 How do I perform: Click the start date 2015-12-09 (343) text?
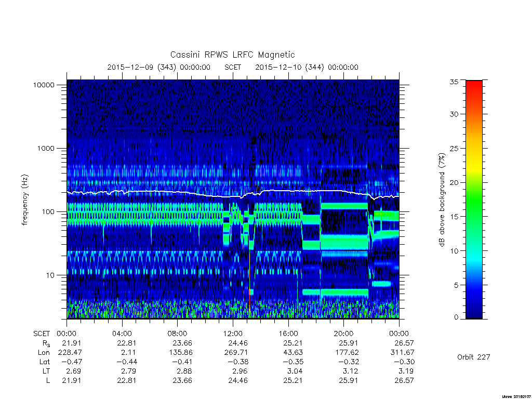141,67
